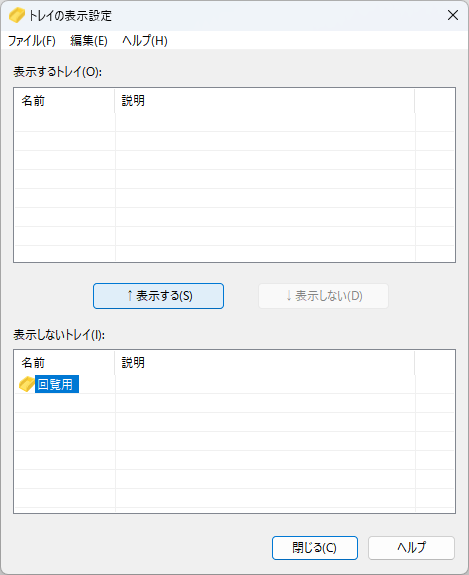Click the ↑表示する(S) button

158,296
